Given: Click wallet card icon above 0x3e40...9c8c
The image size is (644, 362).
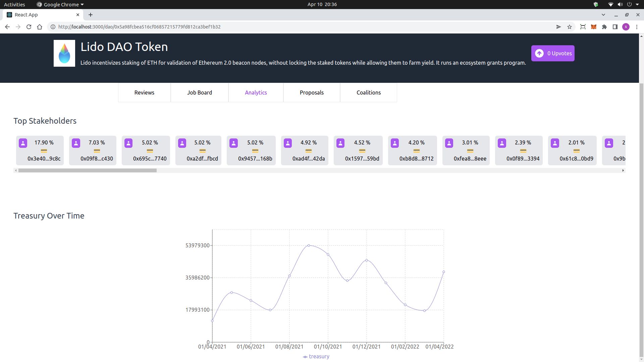Looking at the screenshot, I should [x=44, y=151].
